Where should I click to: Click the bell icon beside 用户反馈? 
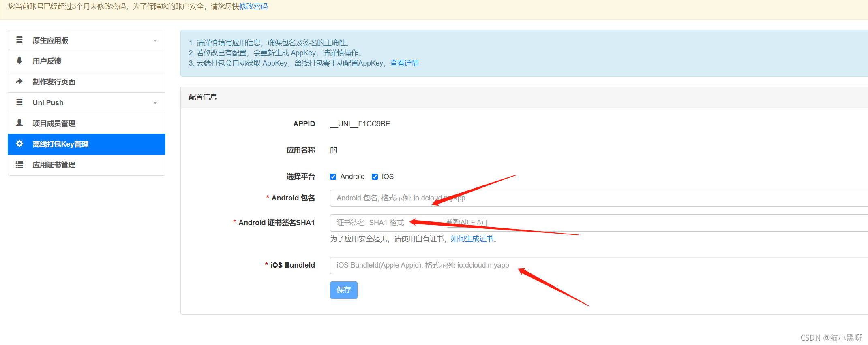tap(19, 61)
